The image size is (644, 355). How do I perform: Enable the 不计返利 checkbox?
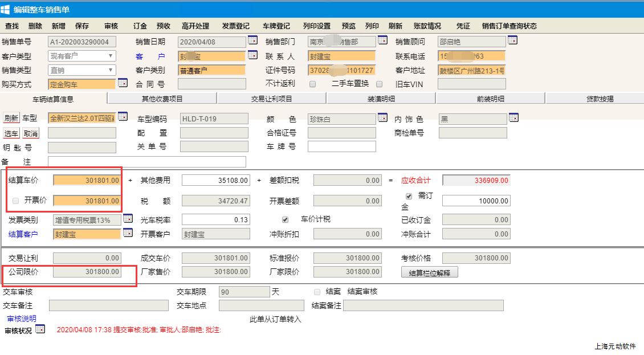(312, 84)
